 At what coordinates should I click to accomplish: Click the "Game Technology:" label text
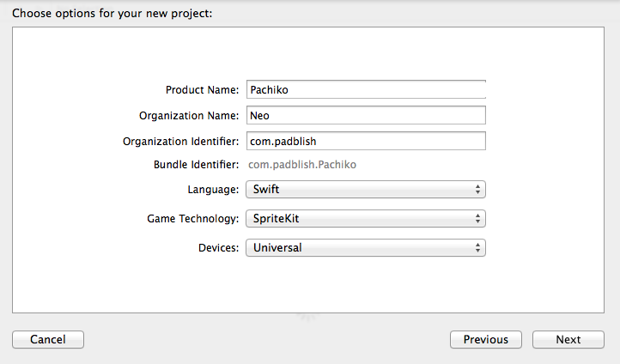pyautogui.click(x=193, y=219)
